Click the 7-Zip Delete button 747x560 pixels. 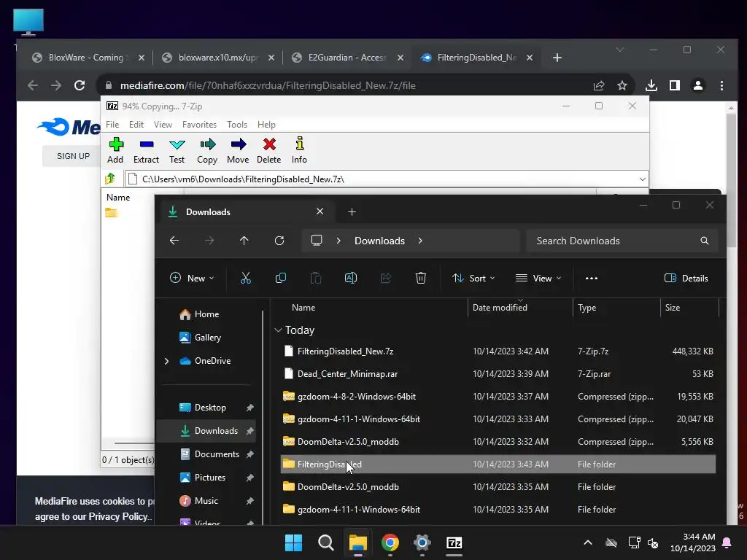point(268,150)
